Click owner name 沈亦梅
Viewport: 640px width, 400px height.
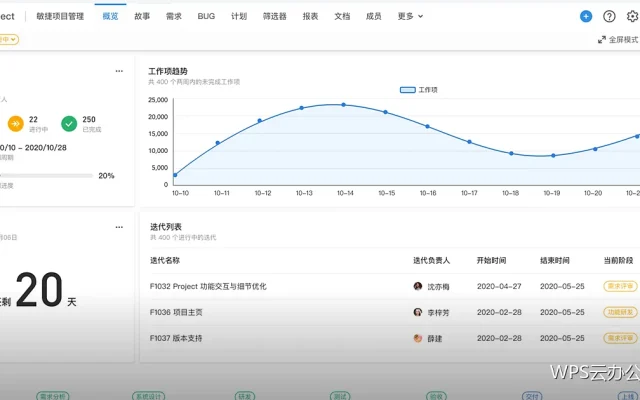coord(438,287)
